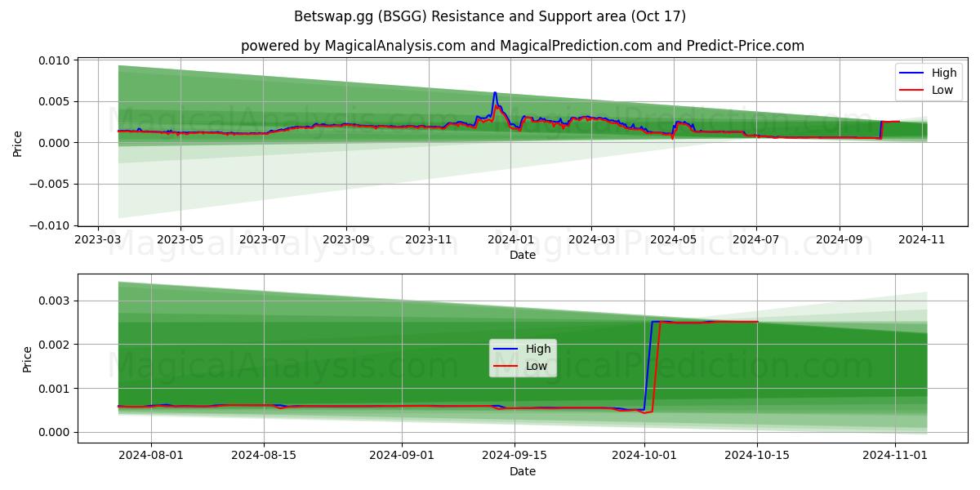
Task: Click the blue High line sample in top legend
Action: (x=913, y=73)
